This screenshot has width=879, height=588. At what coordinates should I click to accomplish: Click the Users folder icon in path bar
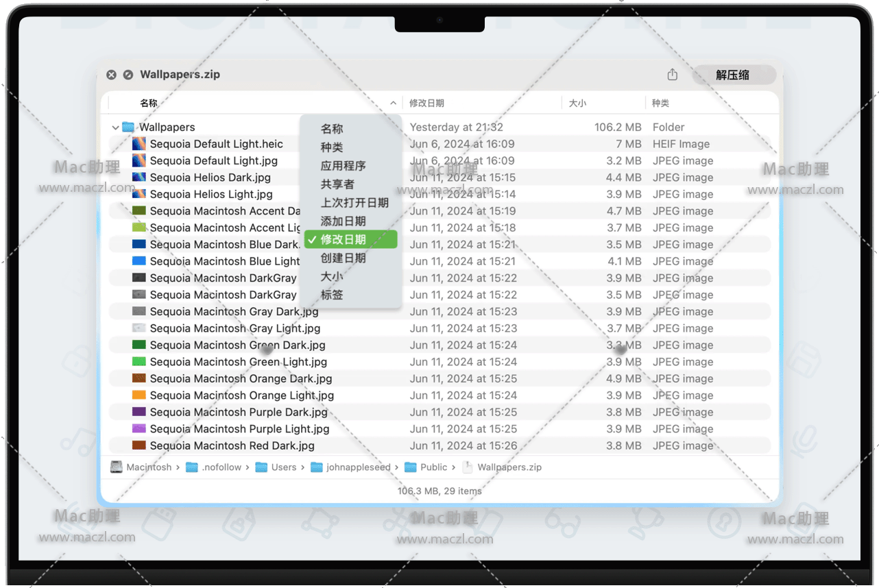pyautogui.click(x=261, y=467)
